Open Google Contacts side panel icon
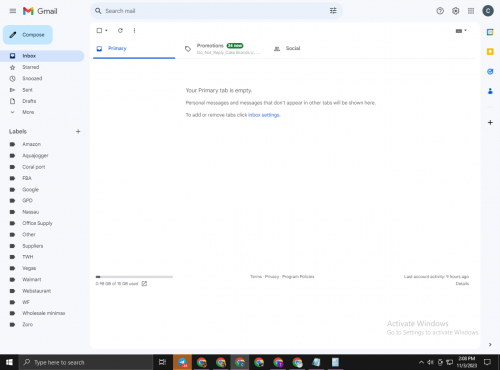The height and width of the screenshot is (370, 500). tap(490, 91)
